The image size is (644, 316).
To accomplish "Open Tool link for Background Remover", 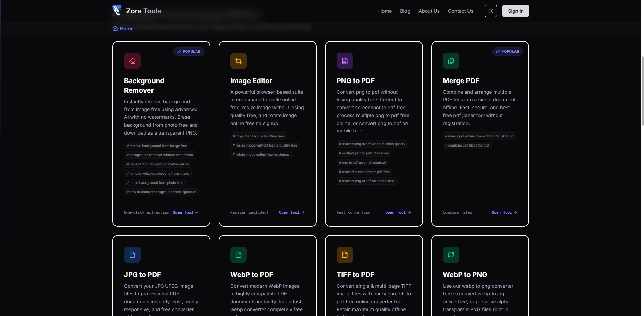I will pyautogui.click(x=185, y=212).
